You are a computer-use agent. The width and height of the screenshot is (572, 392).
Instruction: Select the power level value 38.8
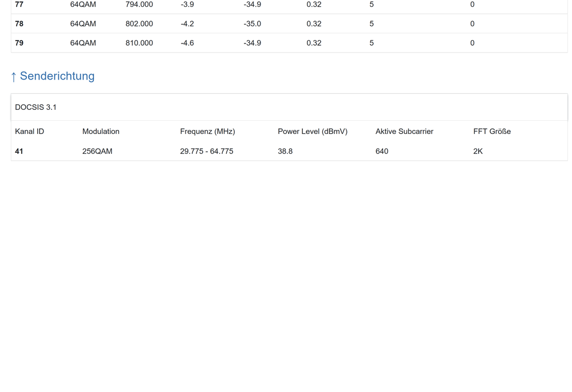coord(285,151)
